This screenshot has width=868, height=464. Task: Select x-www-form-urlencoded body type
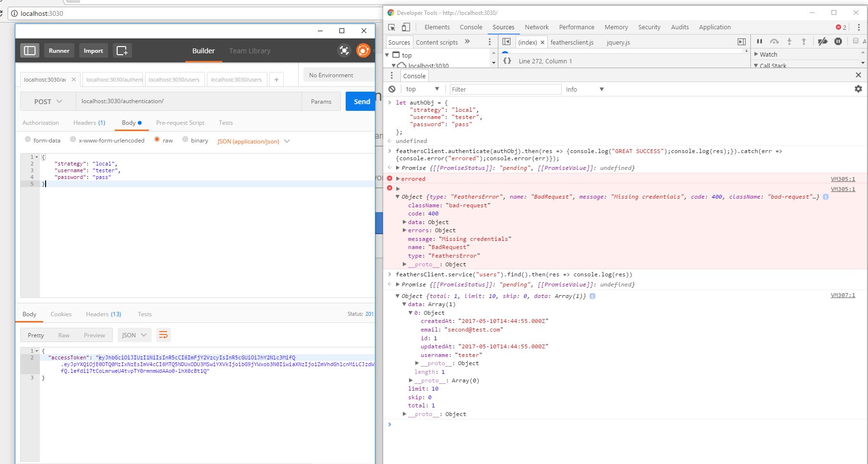[x=73, y=140]
